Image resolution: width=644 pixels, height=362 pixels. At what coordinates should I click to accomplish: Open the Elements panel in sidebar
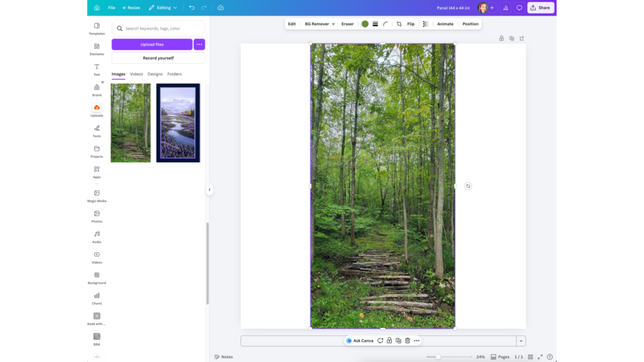[x=97, y=48]
